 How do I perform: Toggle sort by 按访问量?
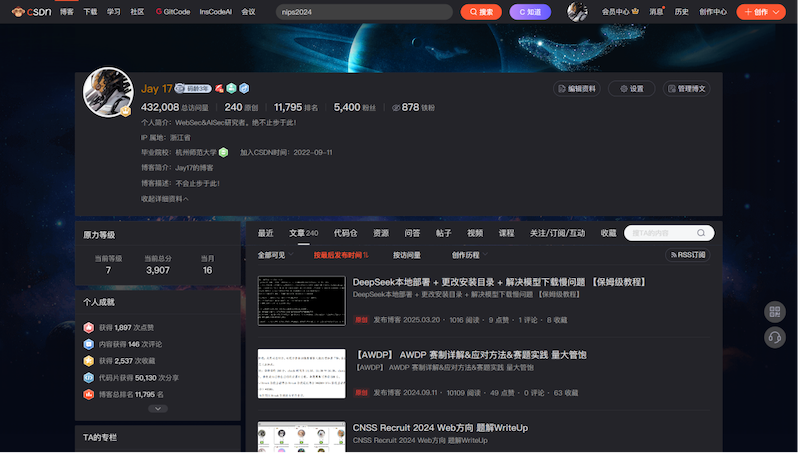click(x=407, y=255)
